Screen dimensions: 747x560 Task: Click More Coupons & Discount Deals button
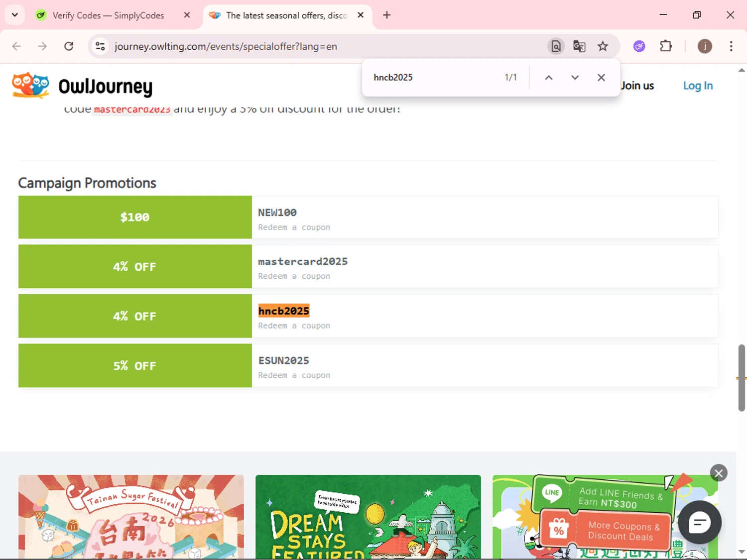(x=606, y=530)
